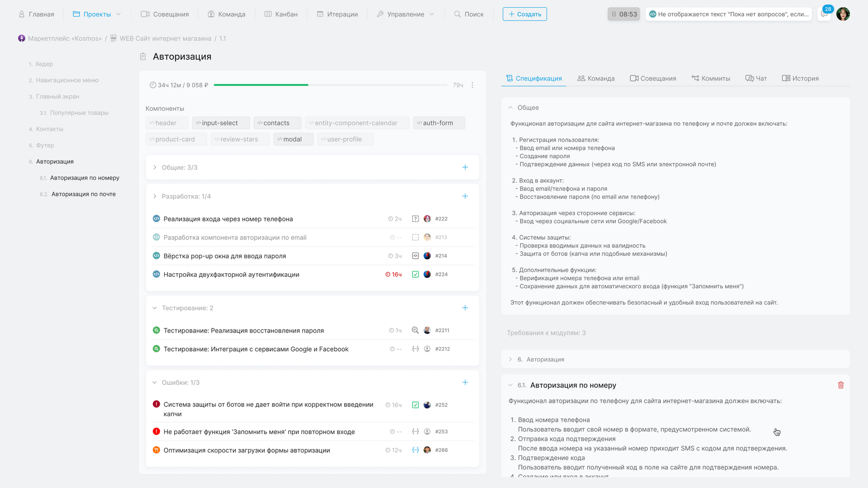The image size is (868, 488).
Task: Delete section 6.1 with the trash icon
Action: pos(841,385)
